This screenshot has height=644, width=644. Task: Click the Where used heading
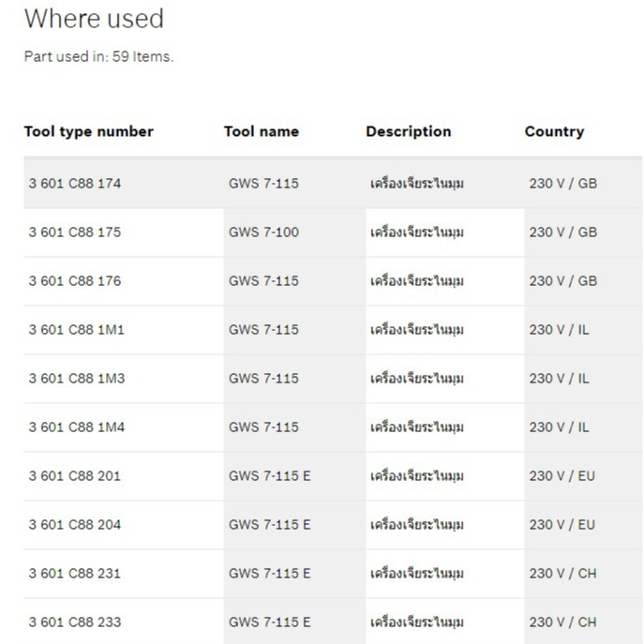pos(94,19)
